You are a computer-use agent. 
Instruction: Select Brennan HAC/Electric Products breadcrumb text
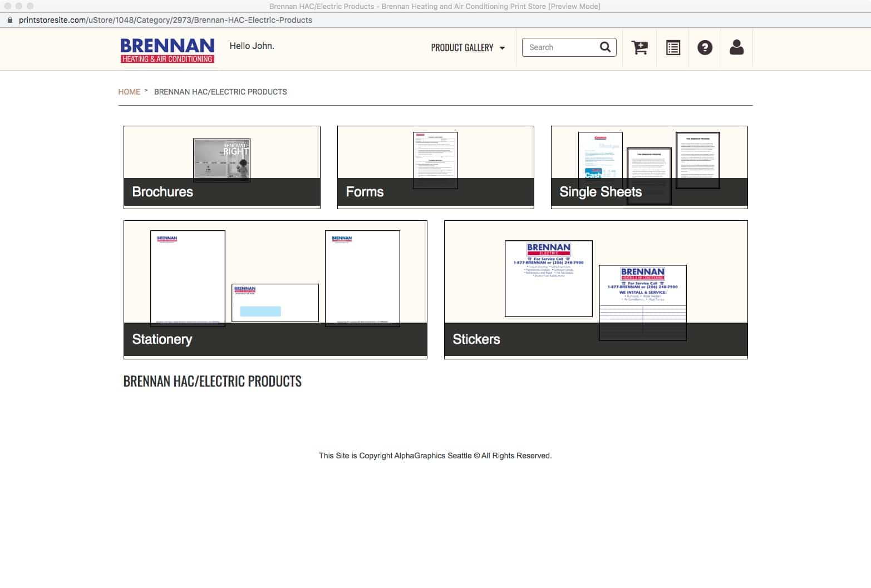tap(220, 92)
